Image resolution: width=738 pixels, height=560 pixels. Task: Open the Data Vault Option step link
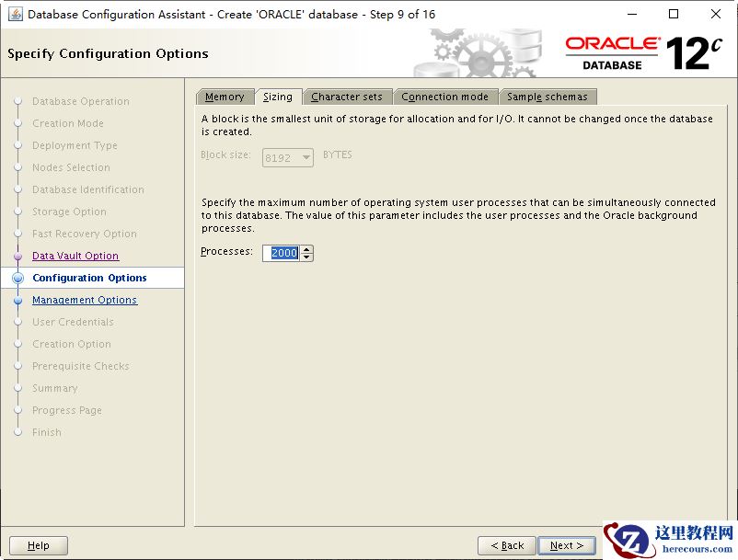[x=75, y=256]
